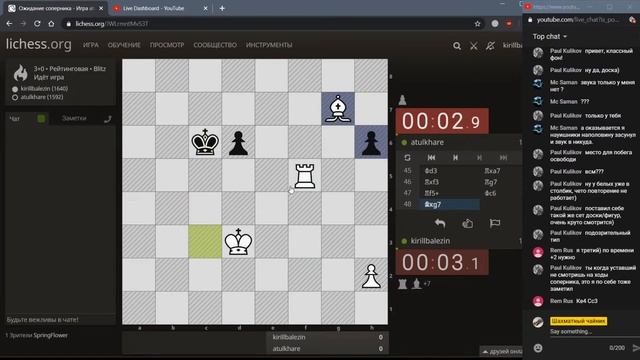
Task: Click atulkhare (1592) in game info
Action: (x=42, y=97)
